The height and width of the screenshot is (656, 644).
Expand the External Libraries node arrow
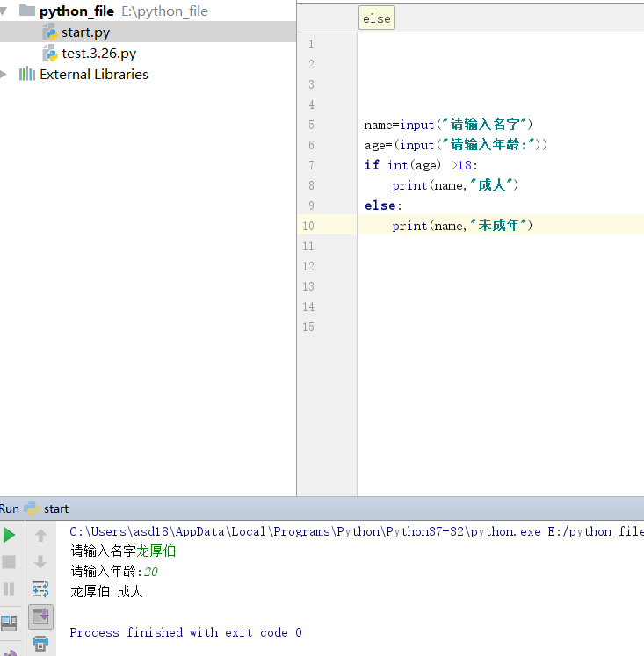pos(4,75)
